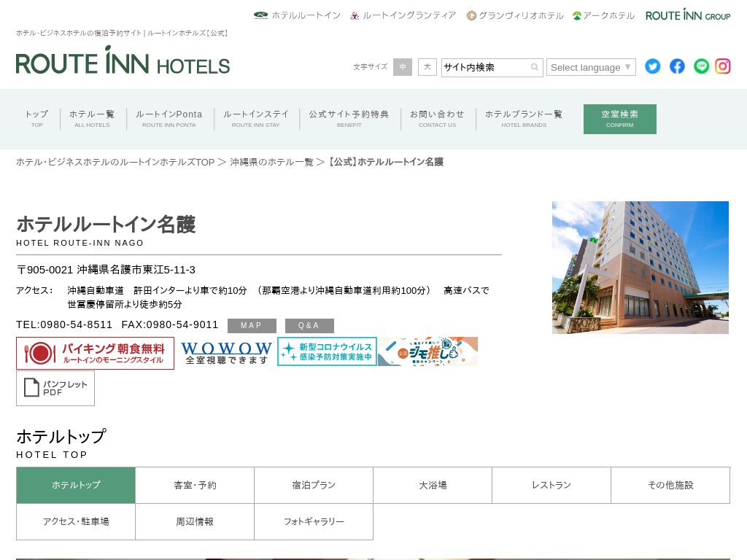Switch to the 宿泊プラン tab

click(x=314, y=485)
